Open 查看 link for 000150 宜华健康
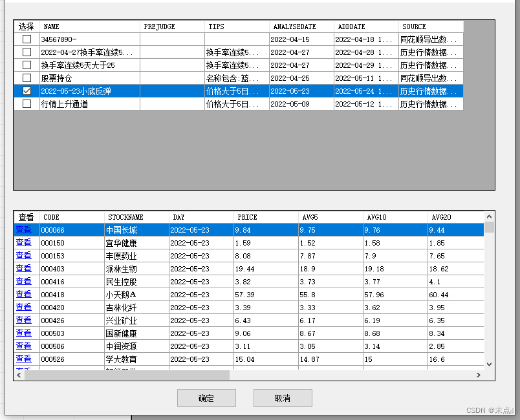Viewport: 520px width, 420px height. click(x=23, y=242)
